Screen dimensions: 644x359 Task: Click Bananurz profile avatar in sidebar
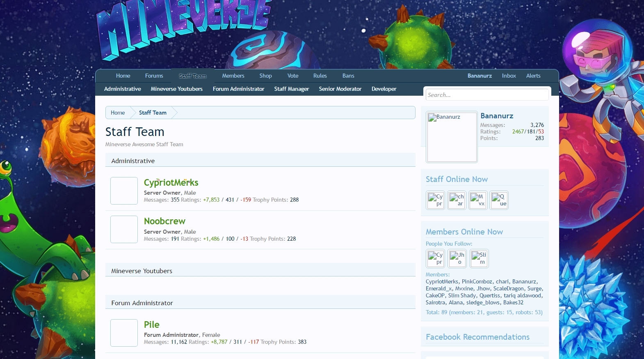[x=452, y=137]
